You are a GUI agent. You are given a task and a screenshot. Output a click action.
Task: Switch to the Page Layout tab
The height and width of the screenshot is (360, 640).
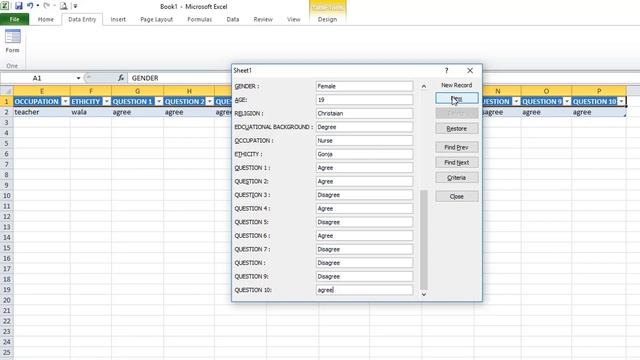pos(156,19)
